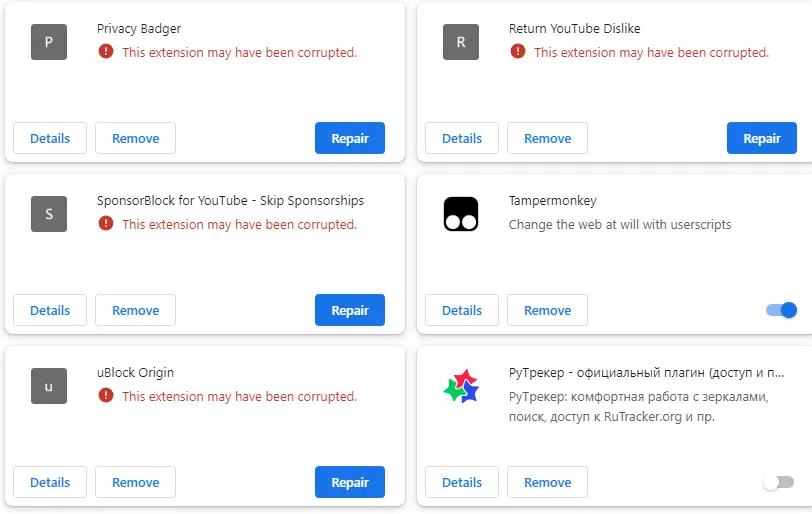Screen dimensions: 812x514
Task: Open Details for Tampermonkey
Action: [x=462, y=310]
